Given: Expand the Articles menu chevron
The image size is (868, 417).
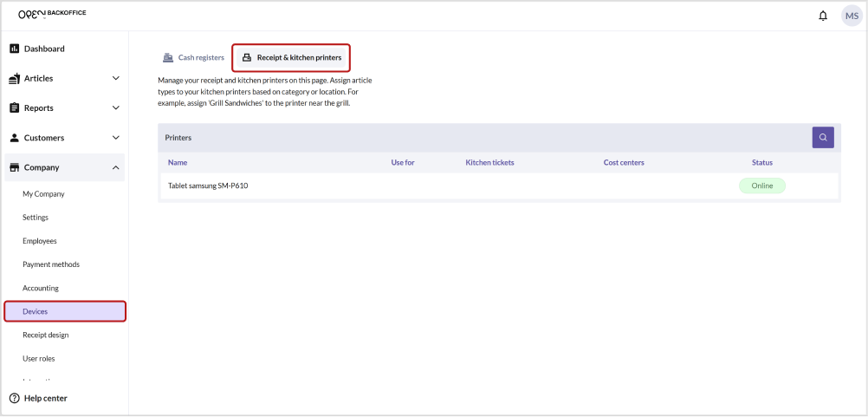Looking at the screenshot, I should [x=116, y=79].
